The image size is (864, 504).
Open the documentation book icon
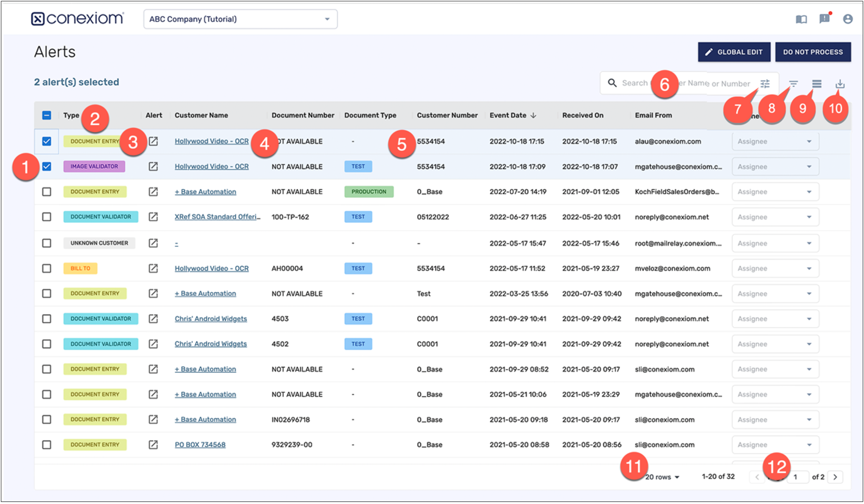(801, 19)
